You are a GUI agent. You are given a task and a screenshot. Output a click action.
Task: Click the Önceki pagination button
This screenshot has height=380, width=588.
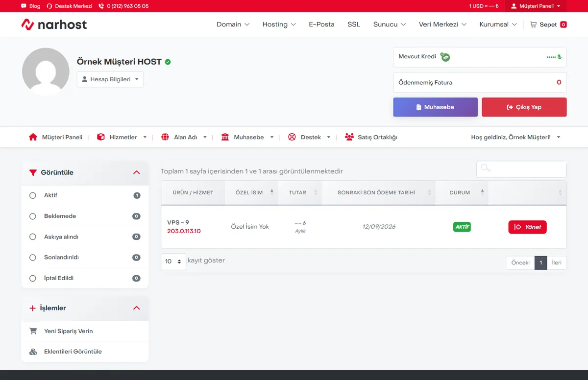(x=520, y=262)
